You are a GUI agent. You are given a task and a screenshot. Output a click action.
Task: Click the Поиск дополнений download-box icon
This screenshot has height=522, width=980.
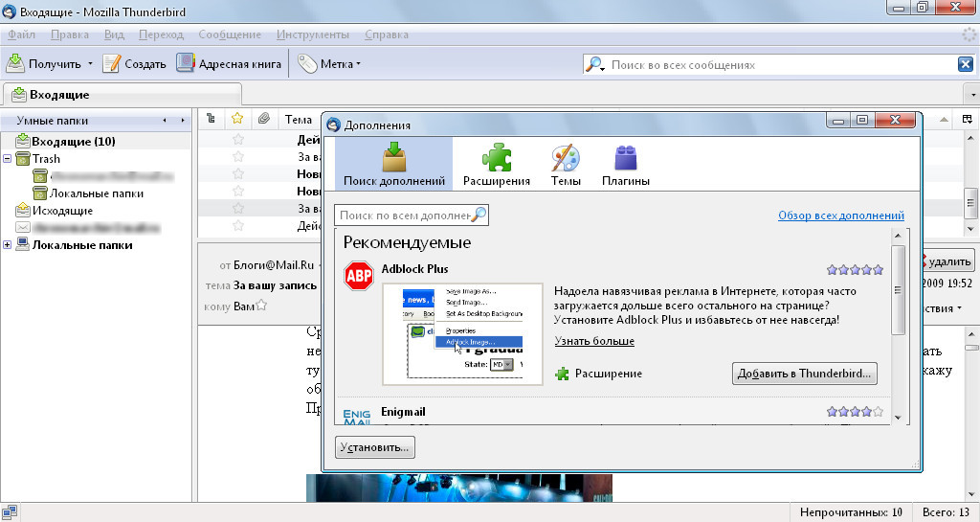[x=393, y=157]
